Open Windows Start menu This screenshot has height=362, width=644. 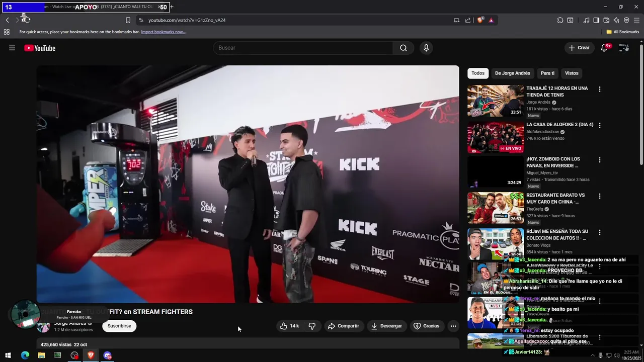8,355
